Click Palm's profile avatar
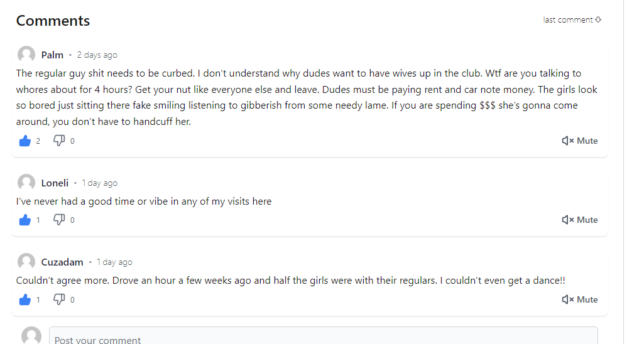644x344 pixels. point(26,55)
